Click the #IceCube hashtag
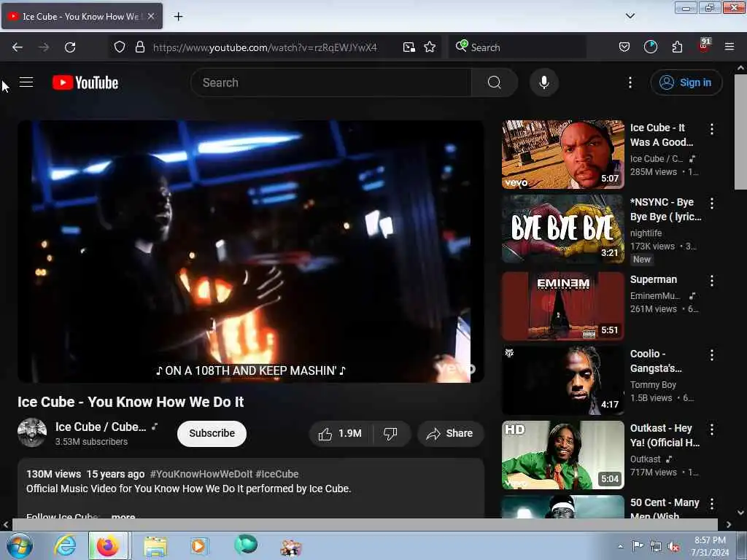This screenshot has height=560, width=747. [x=276, y=474]
